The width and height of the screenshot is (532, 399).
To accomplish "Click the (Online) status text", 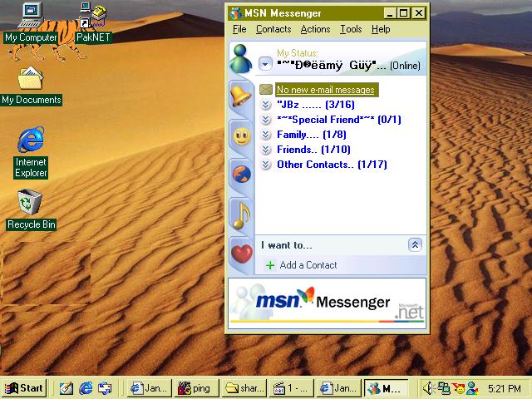I will coord(405,65).
